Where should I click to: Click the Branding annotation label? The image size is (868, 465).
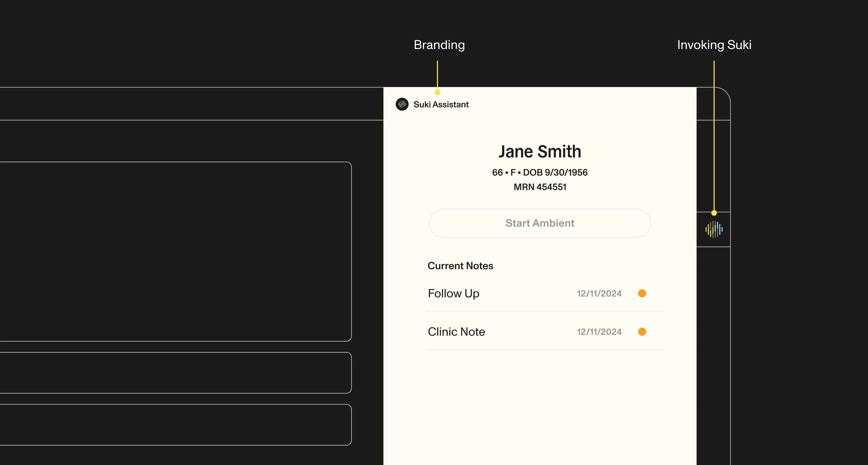coord(439,45)
